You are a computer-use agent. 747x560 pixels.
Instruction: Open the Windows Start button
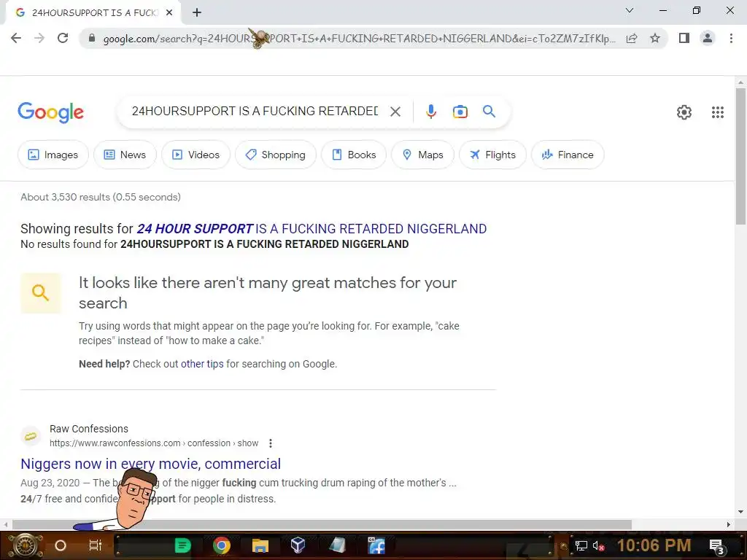(26, 545)
